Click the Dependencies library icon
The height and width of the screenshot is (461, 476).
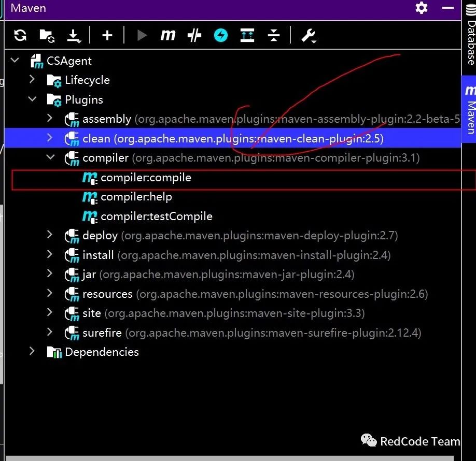pyautogui.click(x=54, y=352)
